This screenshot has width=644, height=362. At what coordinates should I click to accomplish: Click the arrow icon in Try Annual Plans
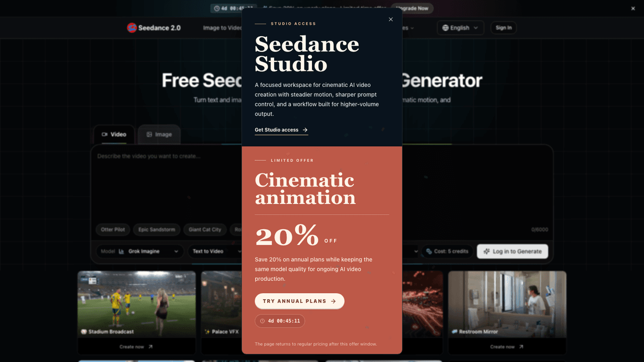pos(333,301)
